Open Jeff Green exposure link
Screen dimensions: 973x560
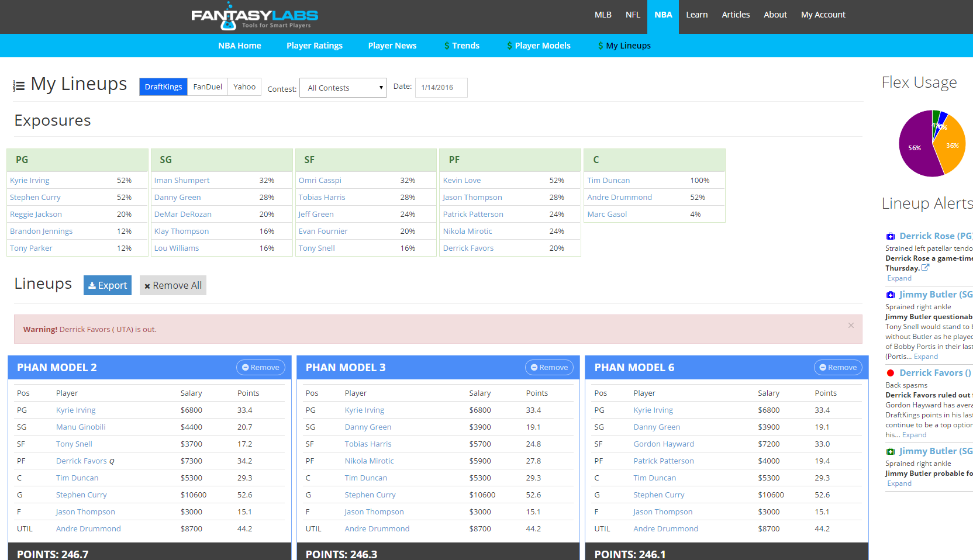point(316,215)
